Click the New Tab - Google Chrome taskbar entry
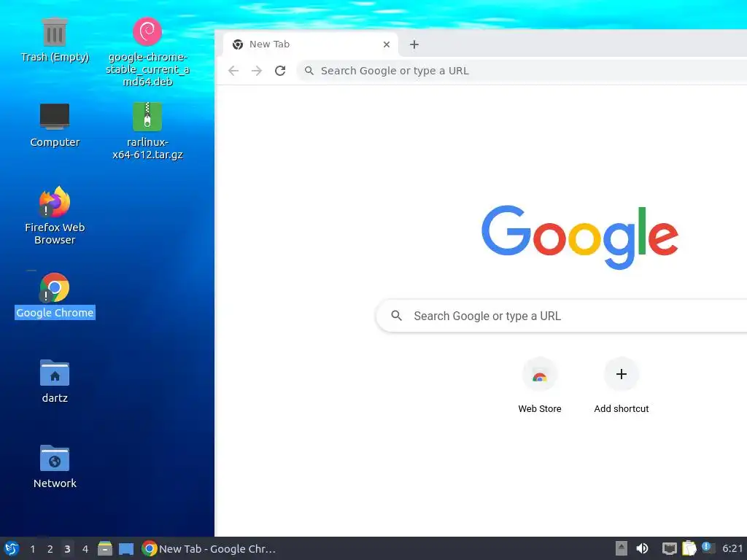The width and height of the screenshot is (747, 560). click(209, 548)
